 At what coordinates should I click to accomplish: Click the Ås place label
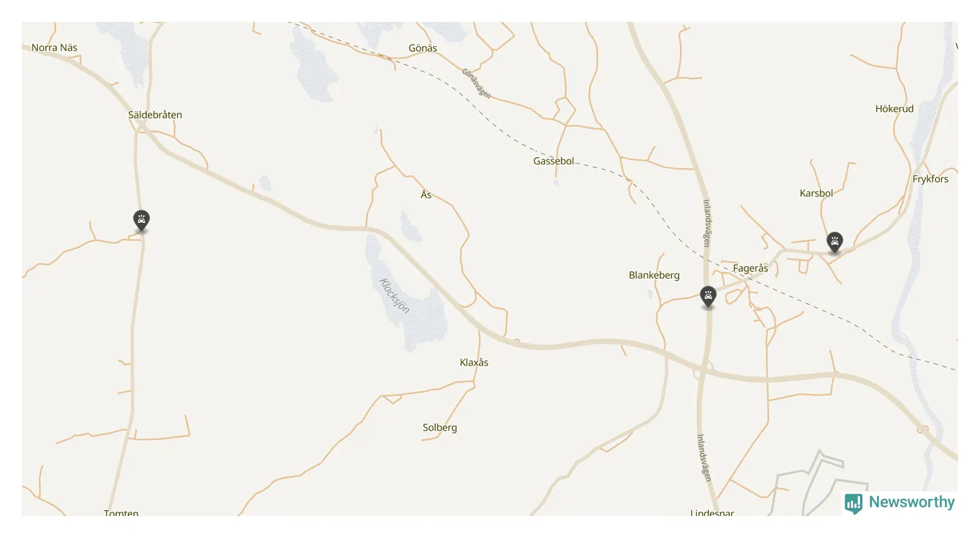tap(426, 194)
